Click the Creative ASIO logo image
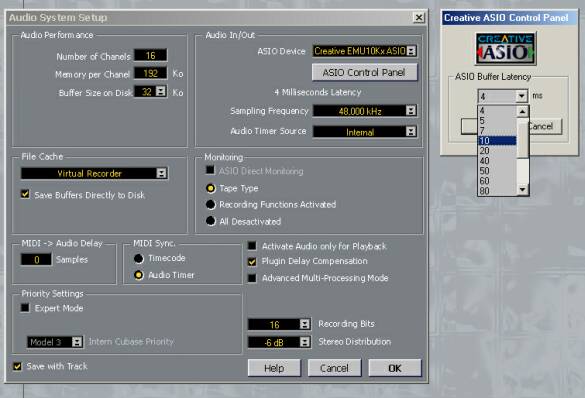Viewport: 585px width, 398px height. point(506,48)
